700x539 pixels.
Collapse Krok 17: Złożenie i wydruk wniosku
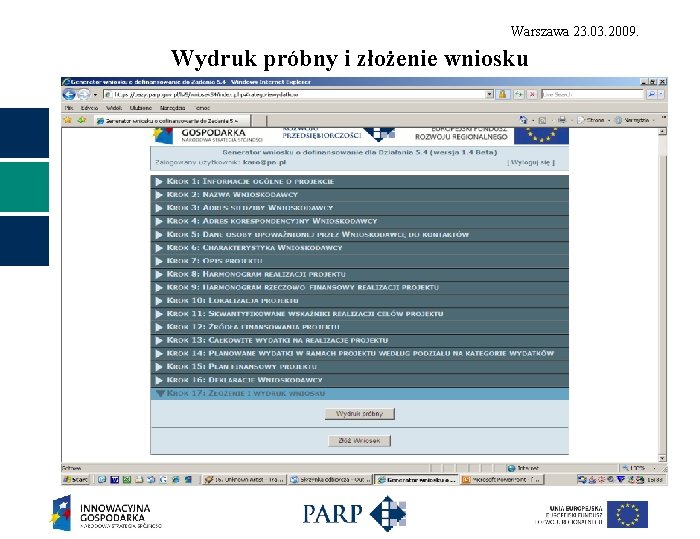[x=360, y=393]
